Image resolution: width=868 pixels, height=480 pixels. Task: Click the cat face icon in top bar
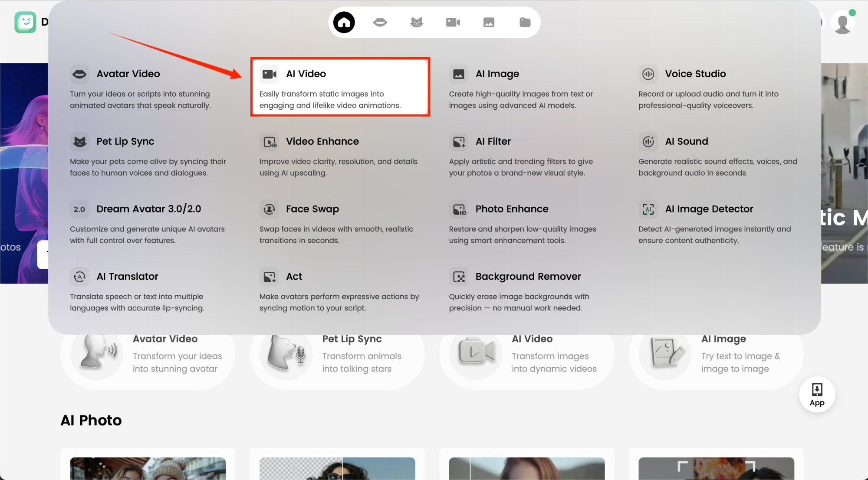pos(416,22)
